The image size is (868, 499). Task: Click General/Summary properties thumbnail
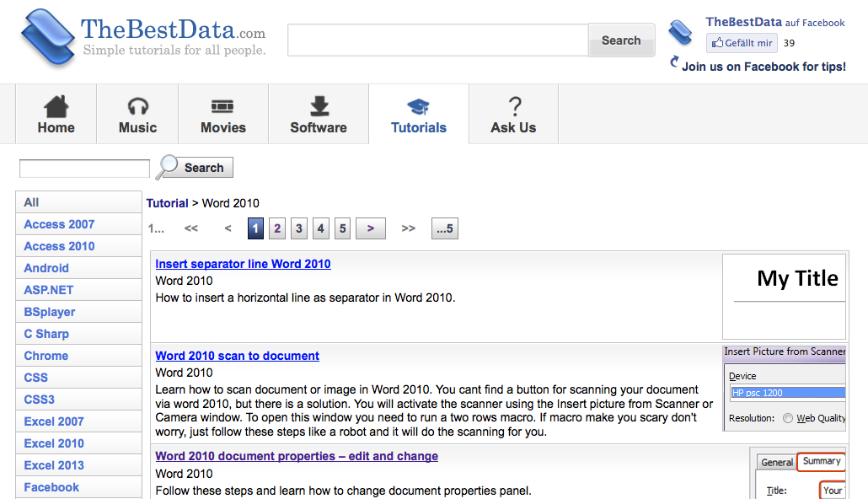click(x=798, y=473)
